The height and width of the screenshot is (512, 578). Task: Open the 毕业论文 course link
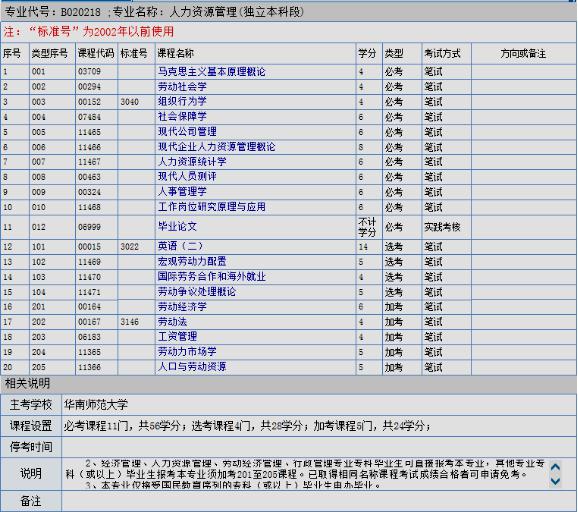coord(177,227)
